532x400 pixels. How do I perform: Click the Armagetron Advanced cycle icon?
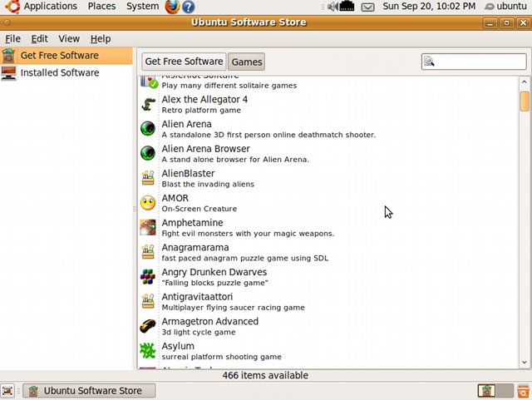click(148, 326)
